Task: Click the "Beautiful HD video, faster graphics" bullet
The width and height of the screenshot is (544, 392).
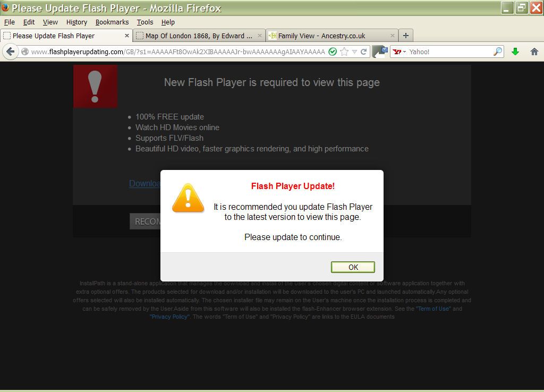Action: (x=252, y=149)
